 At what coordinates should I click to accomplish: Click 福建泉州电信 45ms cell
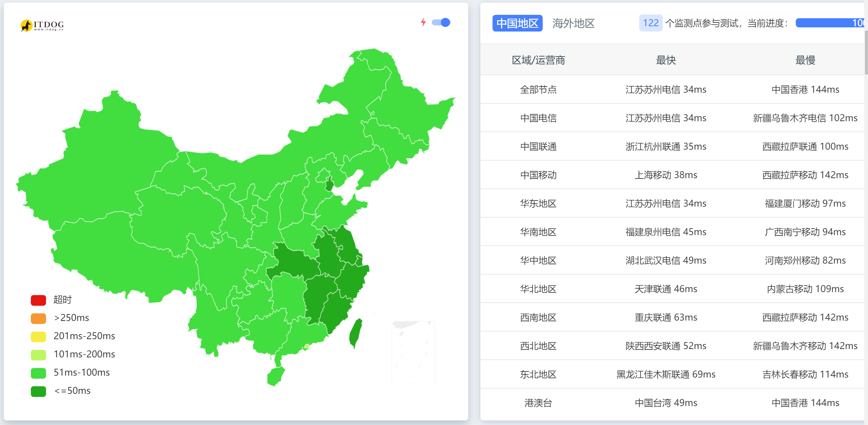coord(666,232)
